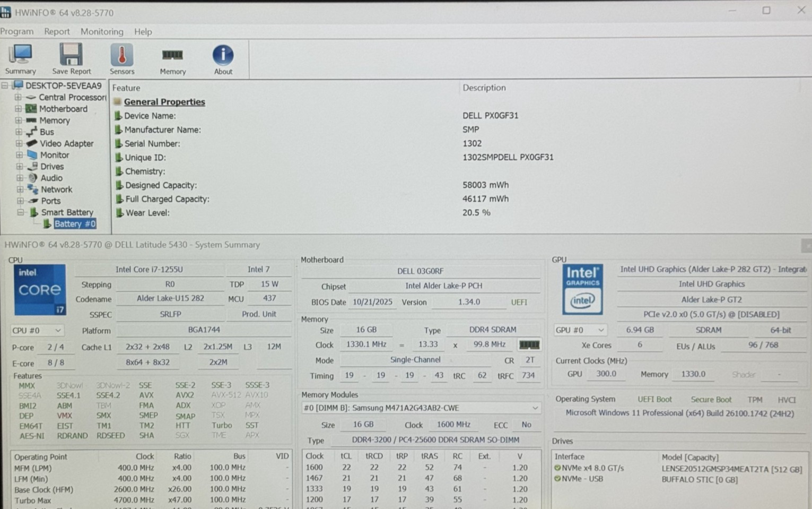This screenshot has width=812, height=509.
Task: Expand the Bus tree node
Action: point(19,132)
